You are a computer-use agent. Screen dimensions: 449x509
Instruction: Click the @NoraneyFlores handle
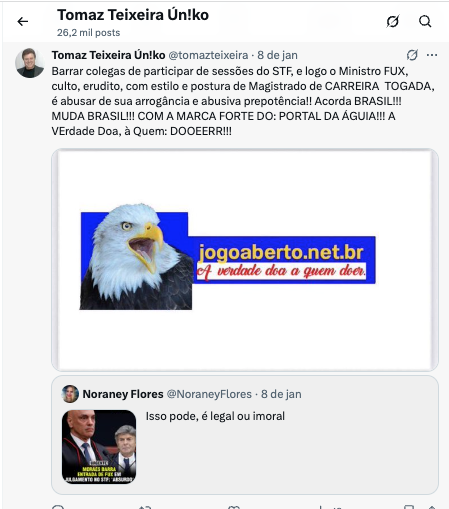click(209, 394)
